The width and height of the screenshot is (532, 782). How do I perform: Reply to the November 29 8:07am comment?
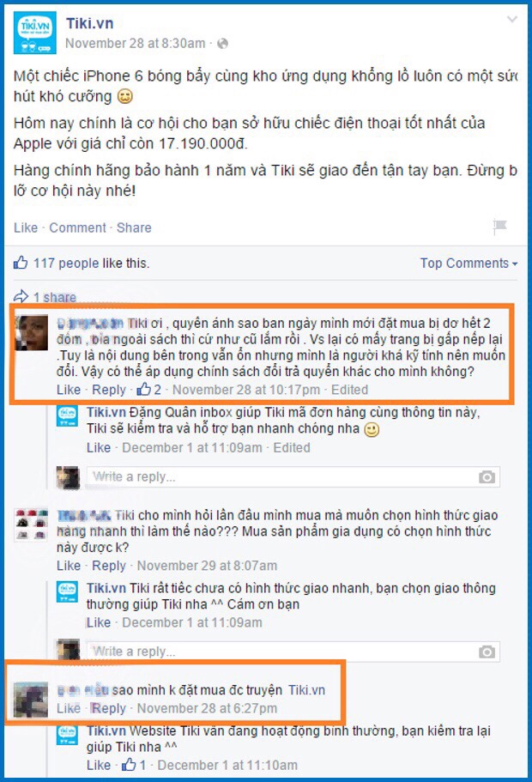click(x=109, y=566)
